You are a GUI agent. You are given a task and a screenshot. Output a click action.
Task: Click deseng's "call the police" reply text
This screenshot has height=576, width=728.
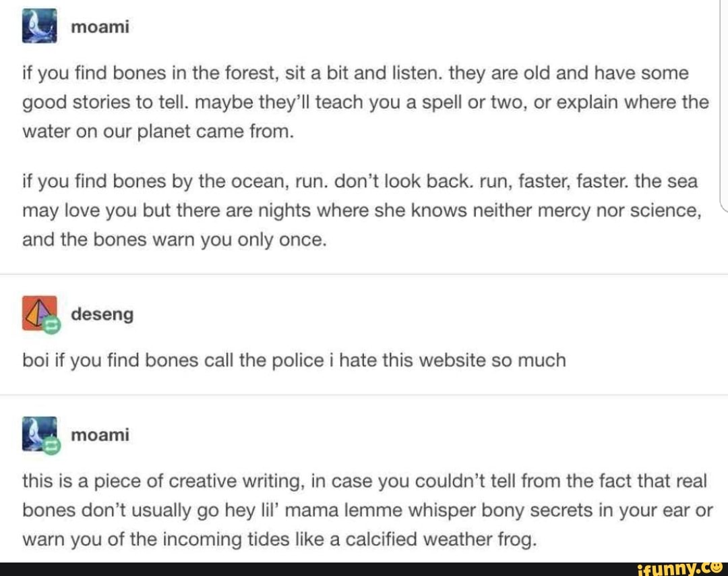click(x=294, y=361)
